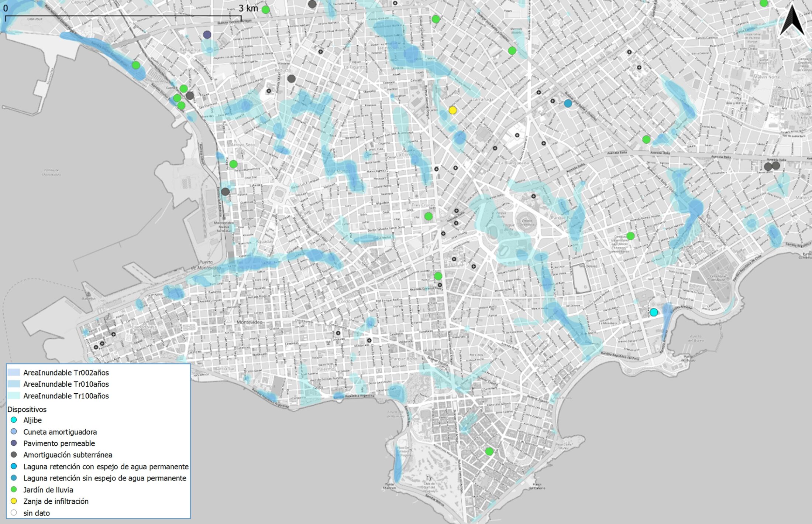Click the 'Dispositivos' legend heading

[27, 409]
